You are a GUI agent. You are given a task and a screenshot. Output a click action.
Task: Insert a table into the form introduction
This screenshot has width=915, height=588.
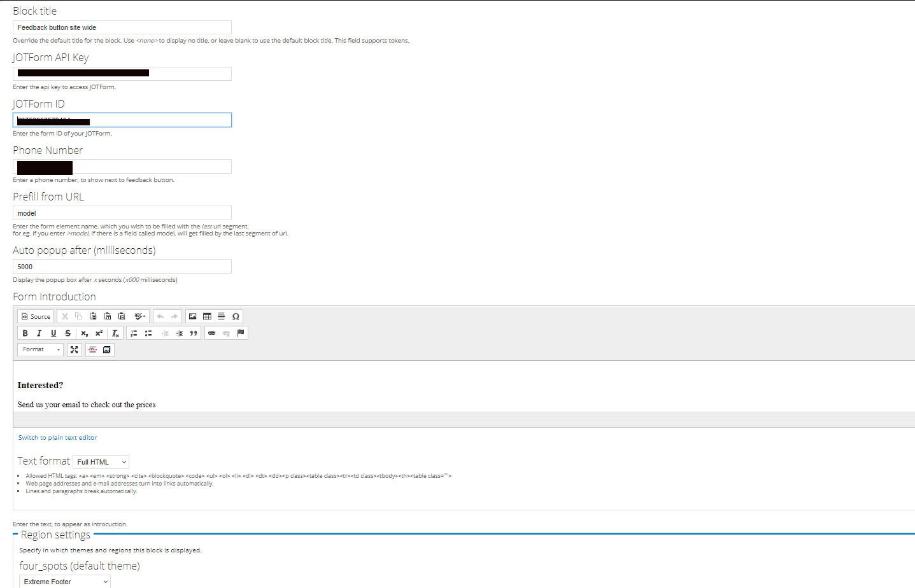pos(207,316)
